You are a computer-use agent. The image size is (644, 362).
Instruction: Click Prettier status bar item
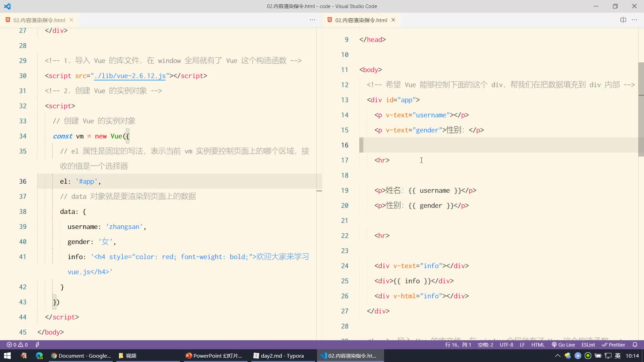tap(613, 345)
